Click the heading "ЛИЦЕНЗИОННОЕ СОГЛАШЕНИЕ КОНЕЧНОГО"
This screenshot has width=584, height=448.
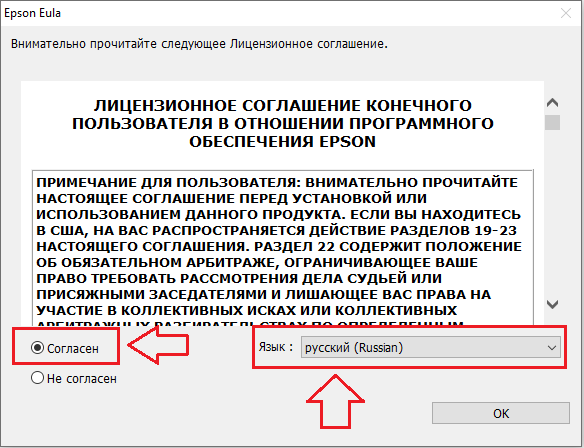click(x=283, y=106)
